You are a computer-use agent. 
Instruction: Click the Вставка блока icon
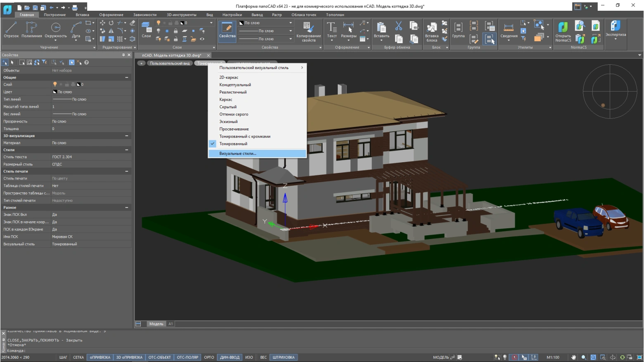(x=431, y=31)
